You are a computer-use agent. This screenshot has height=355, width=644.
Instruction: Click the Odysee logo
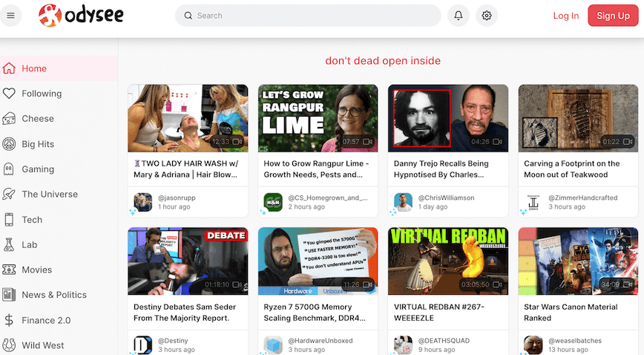(x=82, y=16)
